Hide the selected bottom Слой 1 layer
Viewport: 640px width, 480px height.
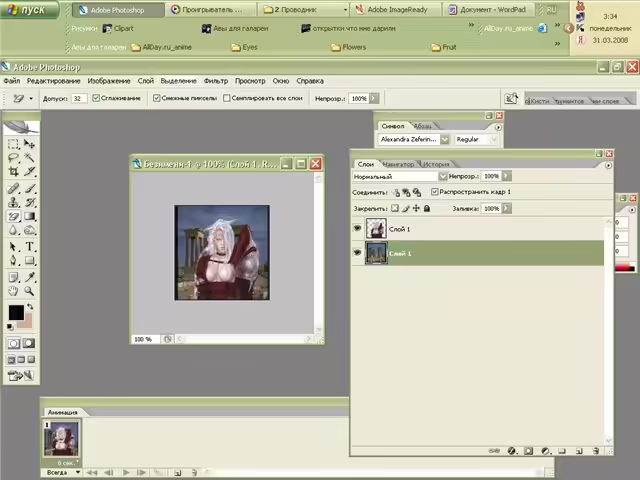coord(358,253)
